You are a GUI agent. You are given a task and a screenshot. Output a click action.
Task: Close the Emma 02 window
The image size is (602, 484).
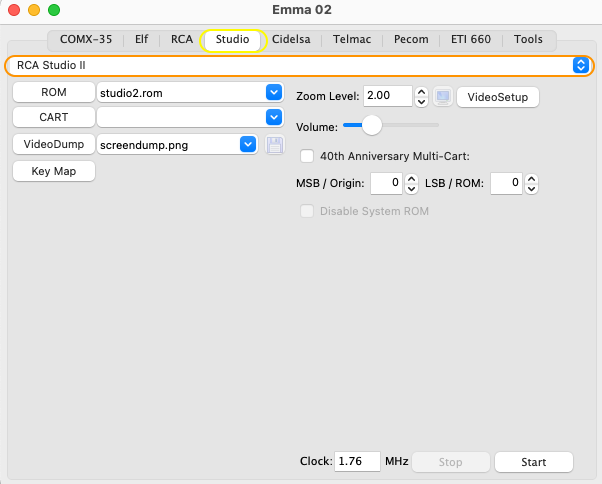(14, 10)
